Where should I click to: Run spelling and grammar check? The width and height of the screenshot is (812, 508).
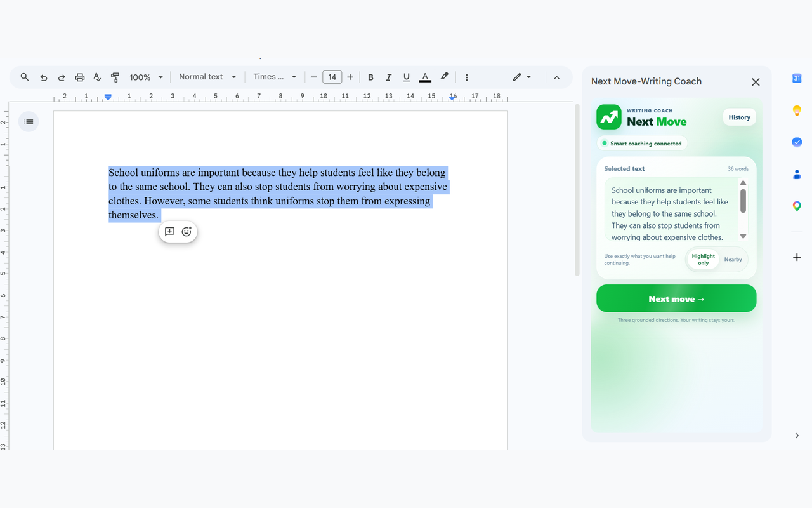coord(98,77)
